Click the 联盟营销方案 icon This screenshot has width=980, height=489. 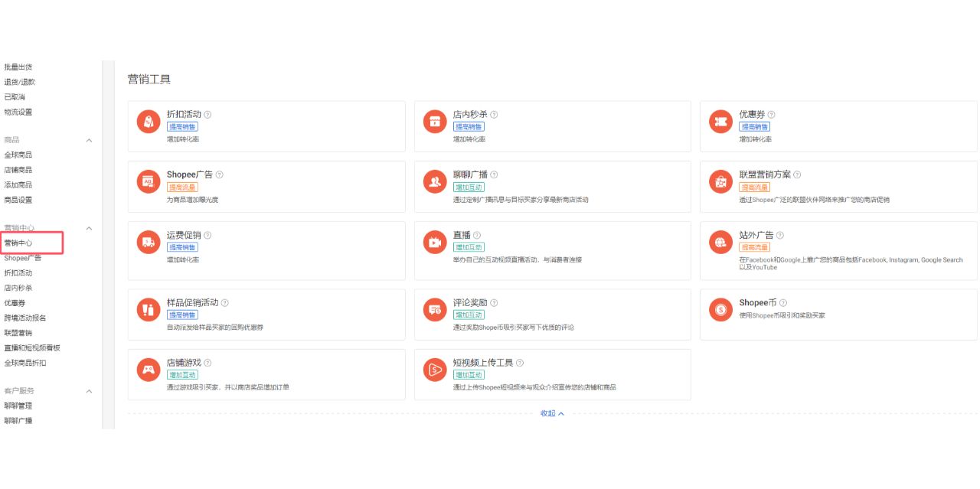click(720, 182)
